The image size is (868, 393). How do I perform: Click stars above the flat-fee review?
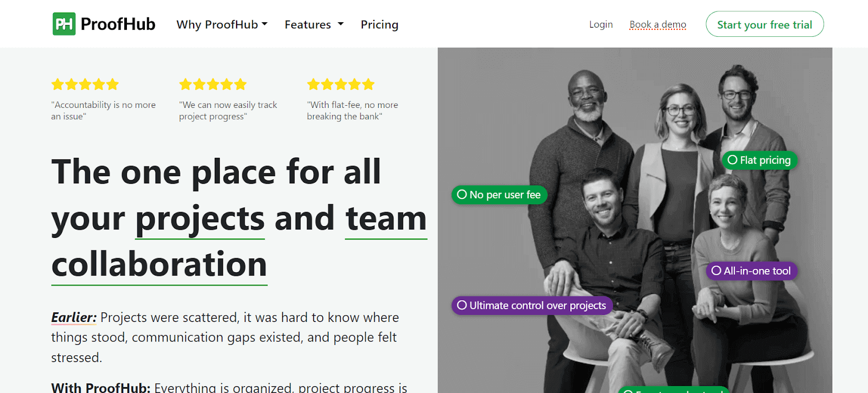[341, 84]
